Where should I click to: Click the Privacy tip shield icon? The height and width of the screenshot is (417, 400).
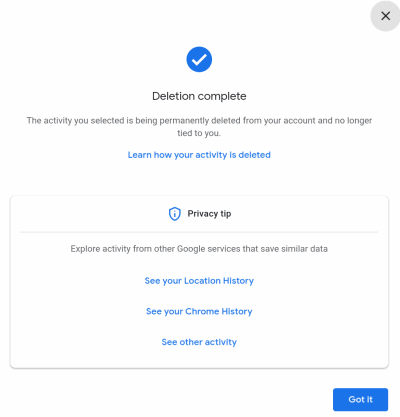point(175,214)
